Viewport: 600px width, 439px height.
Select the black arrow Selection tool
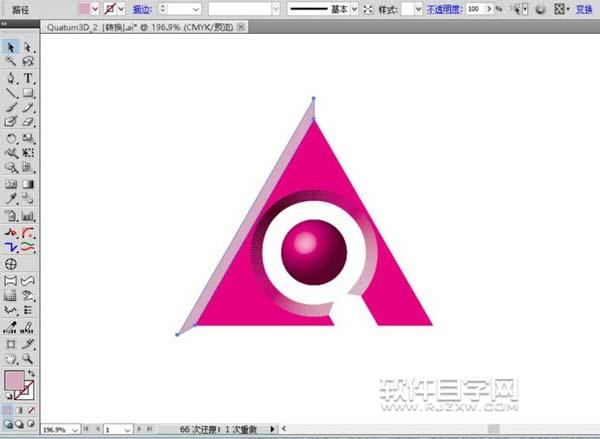click(x=10, y=47)
